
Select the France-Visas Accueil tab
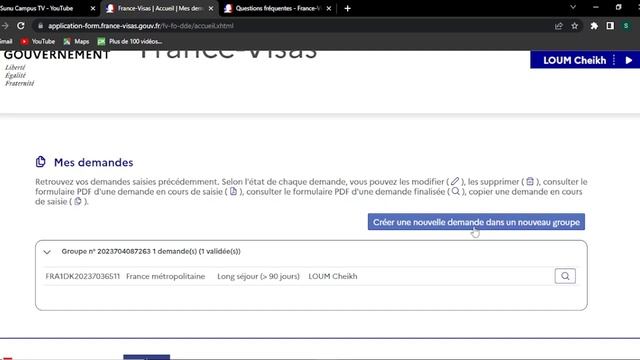[x=159, y=8]
